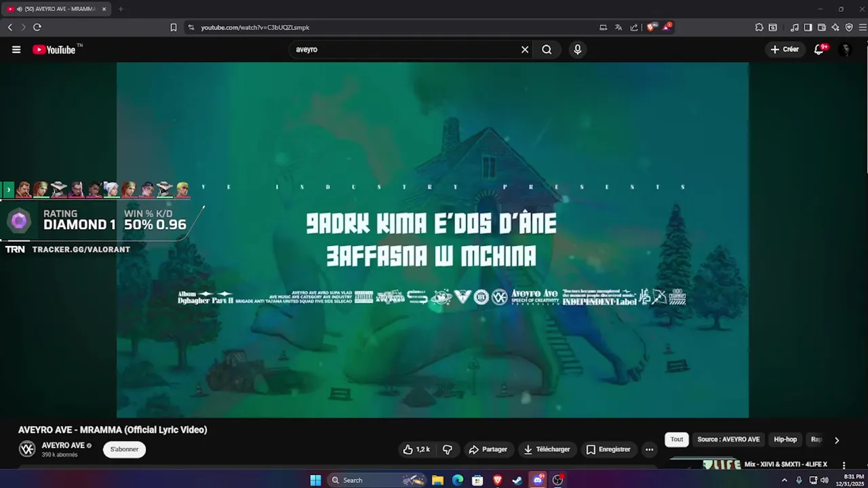Open Brave VPN shield icon
The image size is (868, 488).
849,27
